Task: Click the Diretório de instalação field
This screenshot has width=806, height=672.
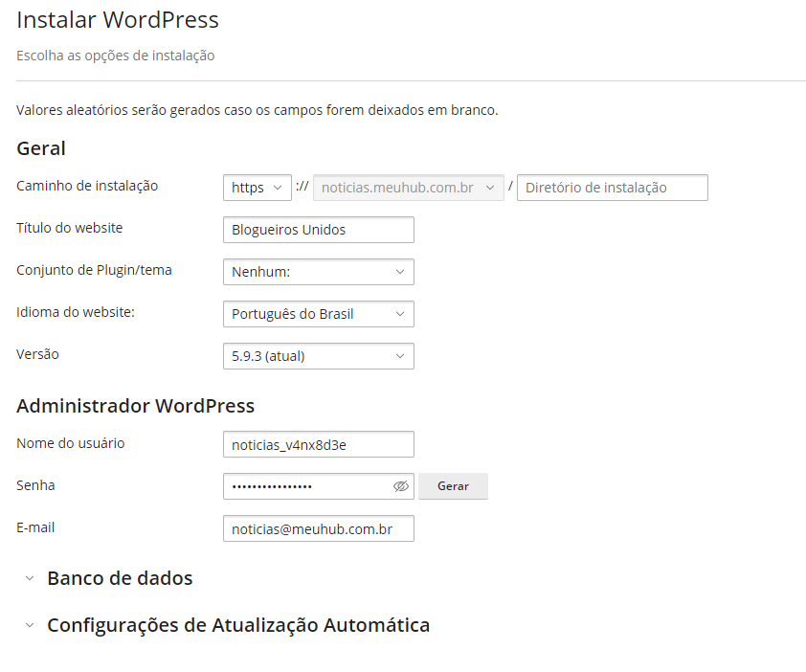Action: [613, 188]
